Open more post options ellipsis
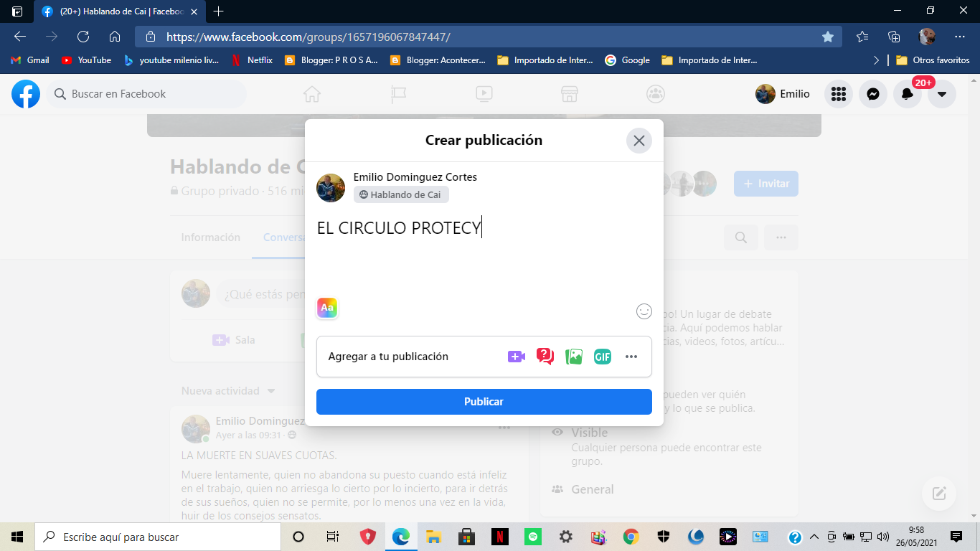The height and width of the screenshot is (551, 980). pos(631,357)
